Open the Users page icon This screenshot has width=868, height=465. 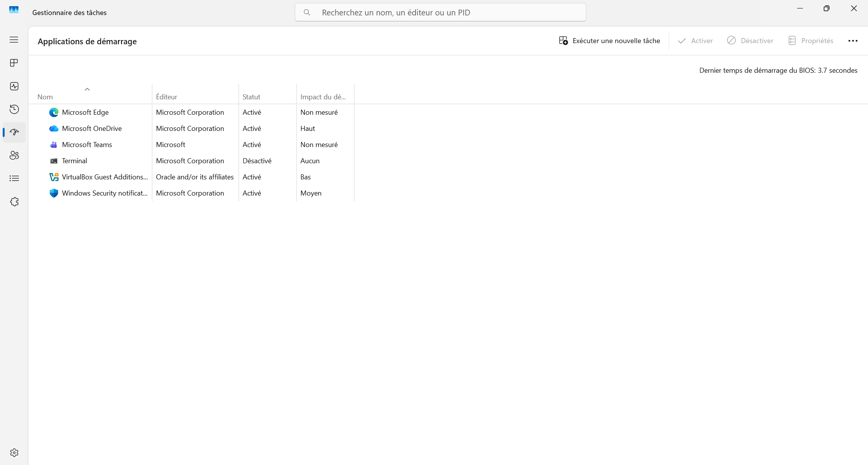14,155
